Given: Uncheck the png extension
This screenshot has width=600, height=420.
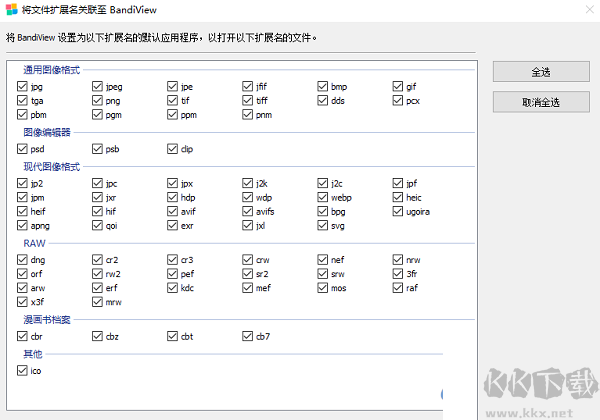Looking at the screenshot, I should coord(97,101).
